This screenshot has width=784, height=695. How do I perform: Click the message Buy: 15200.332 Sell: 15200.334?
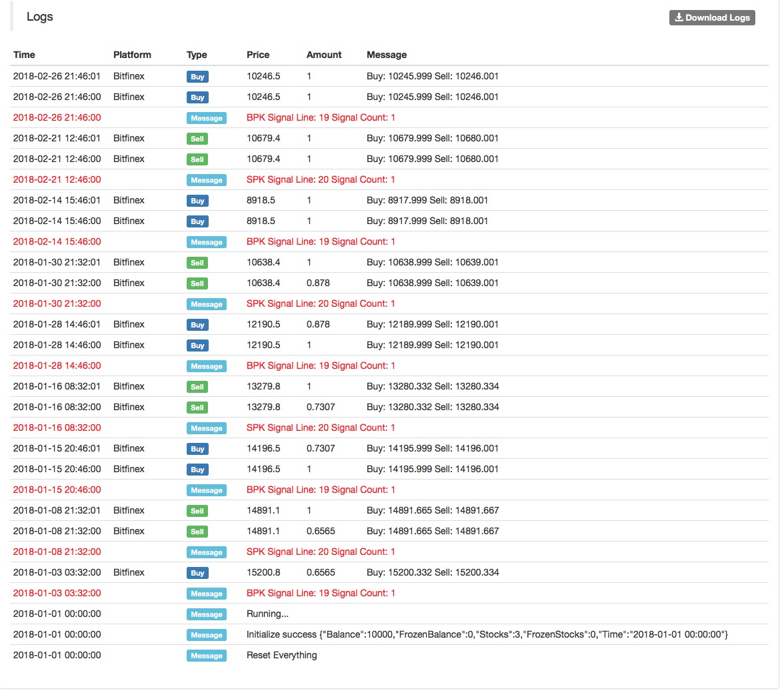[433, 572]
